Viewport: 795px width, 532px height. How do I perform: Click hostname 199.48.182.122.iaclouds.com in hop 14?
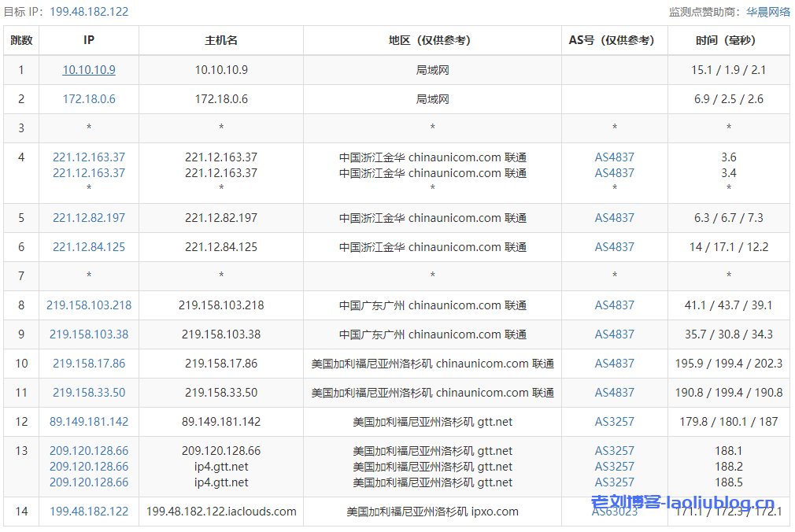221,512
